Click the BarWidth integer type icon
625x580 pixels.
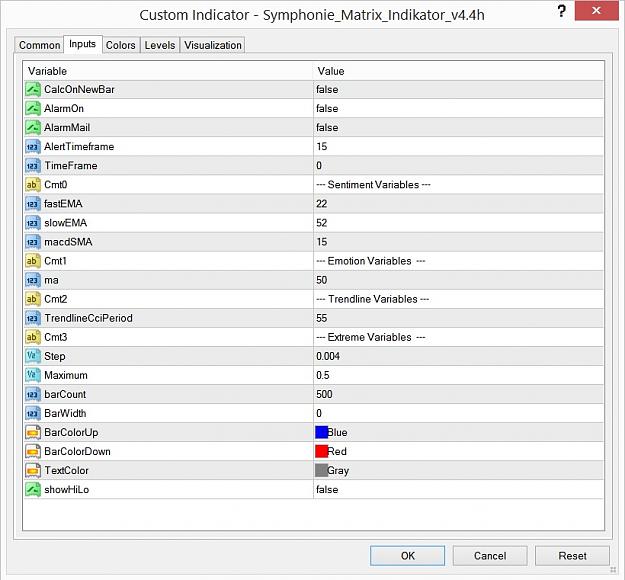[x=33, y=413]
